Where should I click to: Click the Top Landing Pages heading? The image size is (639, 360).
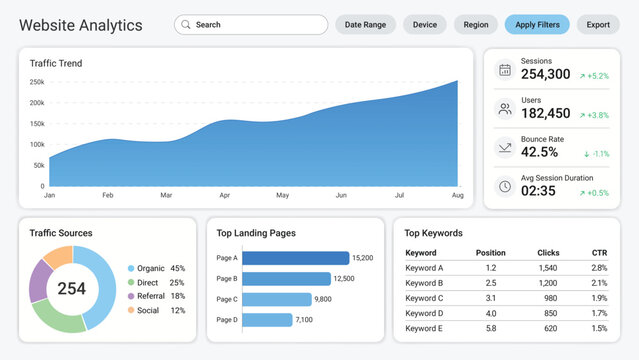pyautogui.click(x=256, y=233)
